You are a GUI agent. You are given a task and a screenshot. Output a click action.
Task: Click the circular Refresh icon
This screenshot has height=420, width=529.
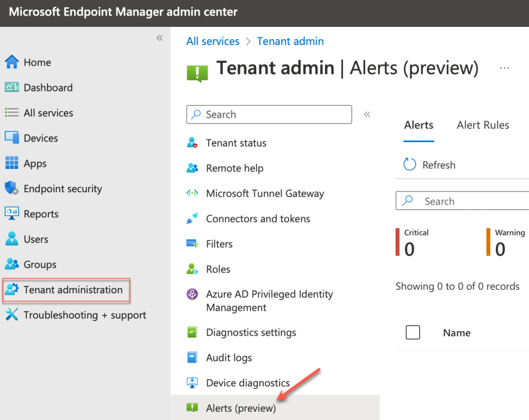pos(410,165)
